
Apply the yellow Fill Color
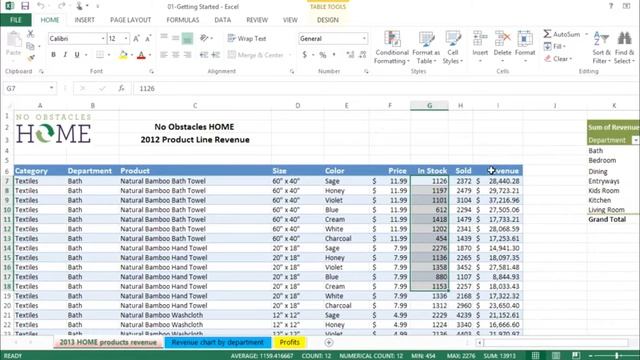(123, 55)
